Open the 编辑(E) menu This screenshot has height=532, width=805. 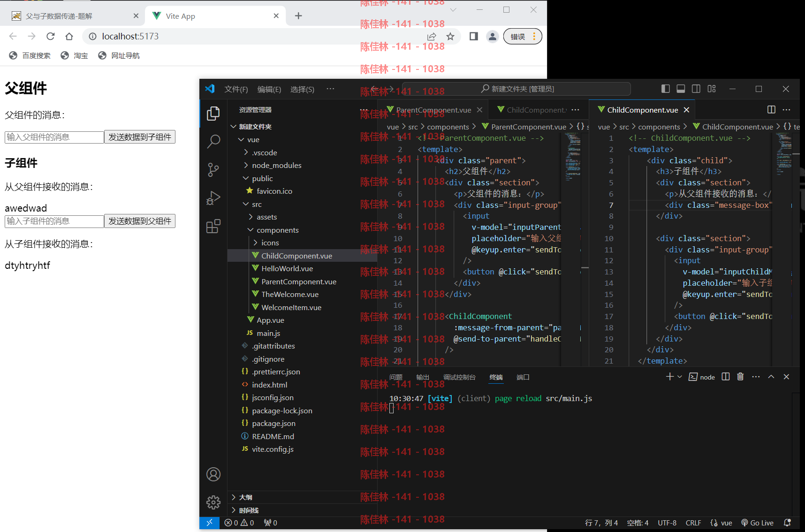pyautogui.click(x=269, y=89)
